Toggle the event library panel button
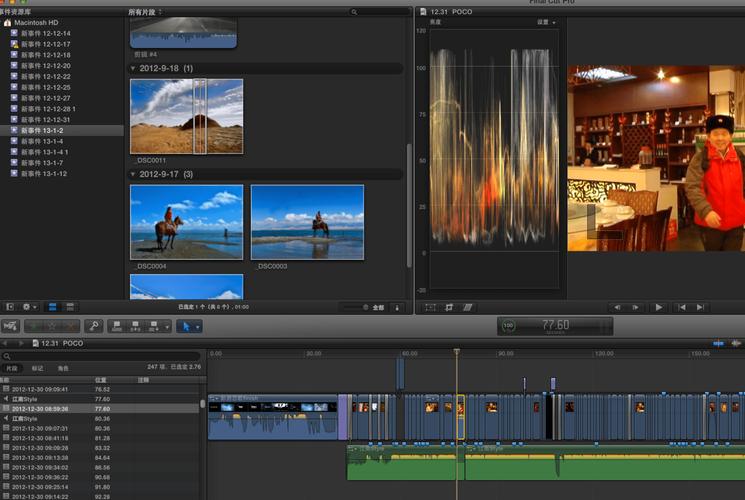 click(10, 307)
